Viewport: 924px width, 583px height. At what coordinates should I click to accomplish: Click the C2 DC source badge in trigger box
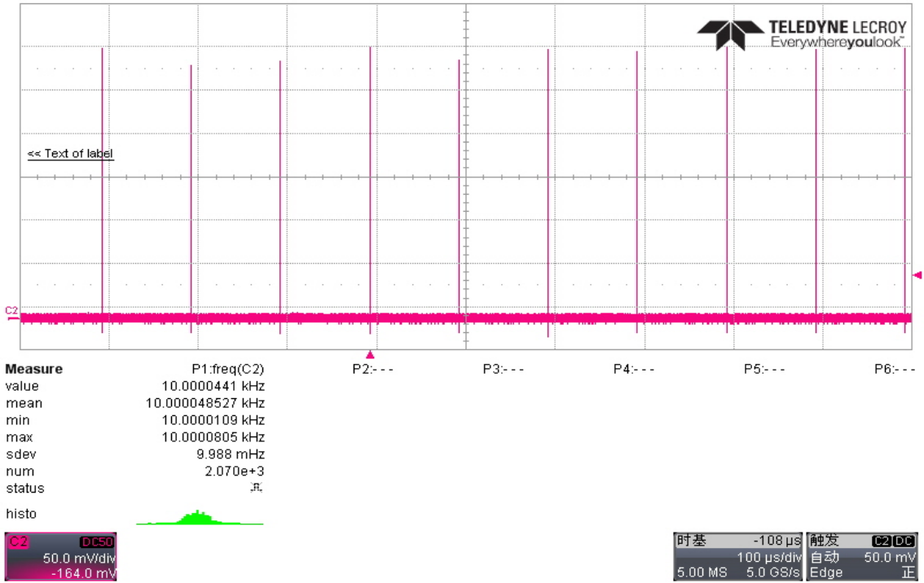click(893, 541)
